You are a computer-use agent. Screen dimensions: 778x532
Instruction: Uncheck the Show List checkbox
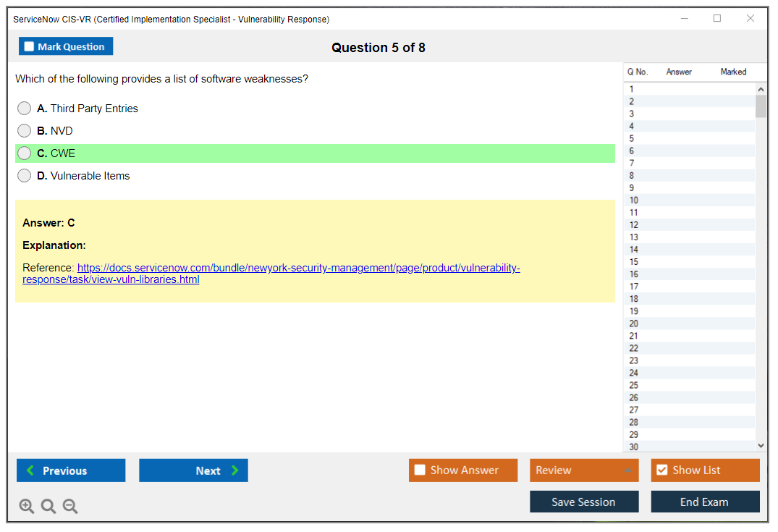click(x=661, y=470)
